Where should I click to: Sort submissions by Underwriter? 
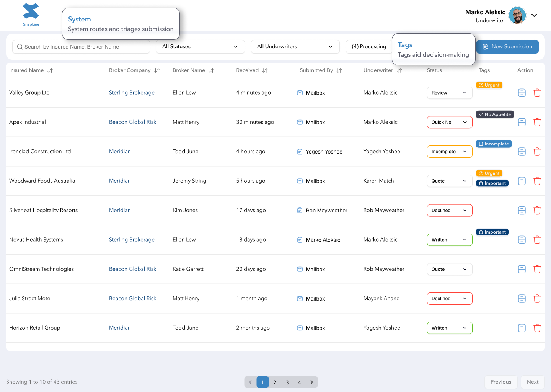[399, 70]
